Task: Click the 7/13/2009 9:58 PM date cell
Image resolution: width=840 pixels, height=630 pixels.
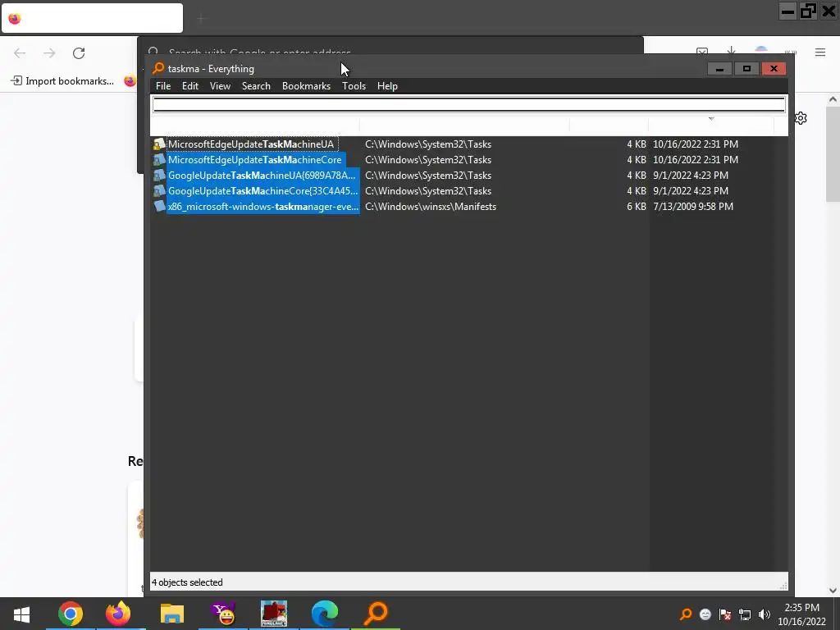Action: [692, 206]
